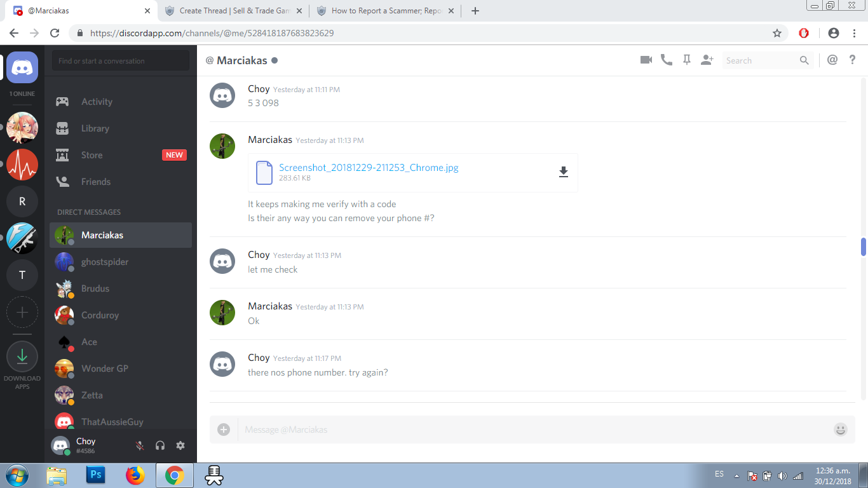This screenshot has width=868, height=488.
Task: Open Windows Start menu
Action: (17, 475)
